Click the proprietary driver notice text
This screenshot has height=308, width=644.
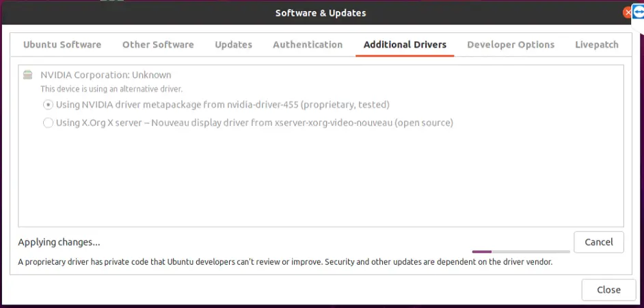[285, 262]
